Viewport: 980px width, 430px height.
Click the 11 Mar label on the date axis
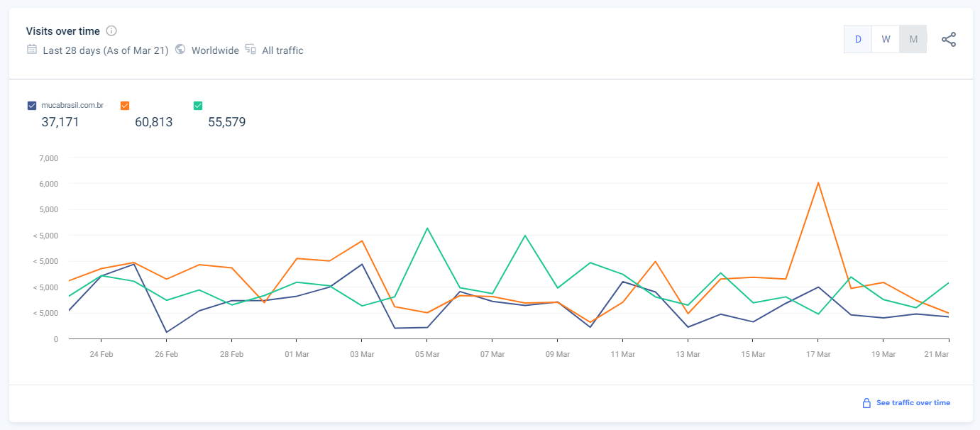point(622,354)
